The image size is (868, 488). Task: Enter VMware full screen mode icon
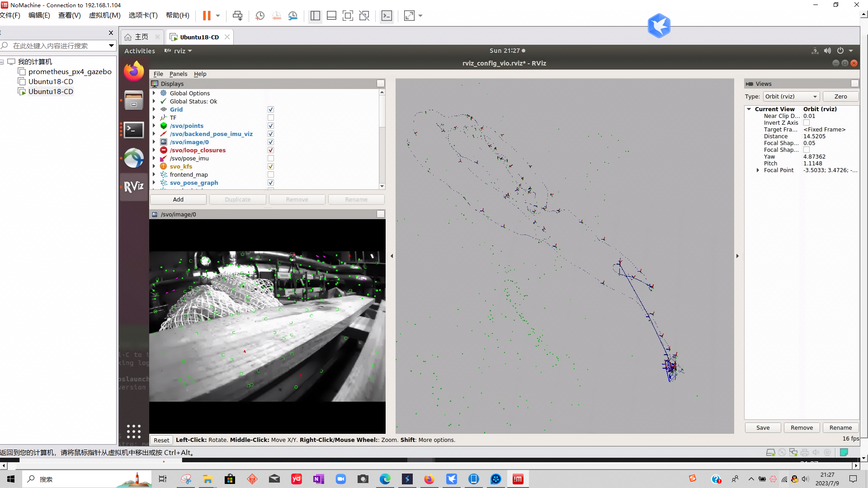click(348, 16)
